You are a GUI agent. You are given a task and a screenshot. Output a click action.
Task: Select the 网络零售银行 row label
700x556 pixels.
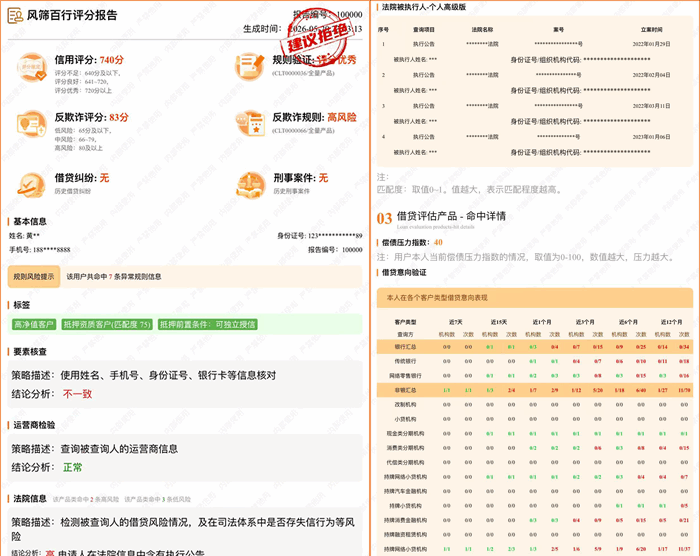[x=405, y=376]
